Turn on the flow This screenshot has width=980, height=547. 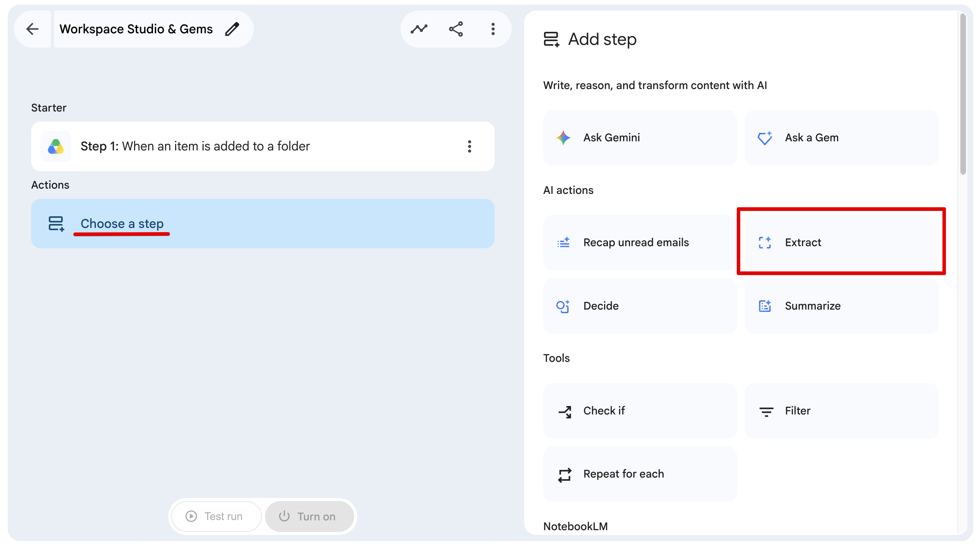(x=309, y=516)
